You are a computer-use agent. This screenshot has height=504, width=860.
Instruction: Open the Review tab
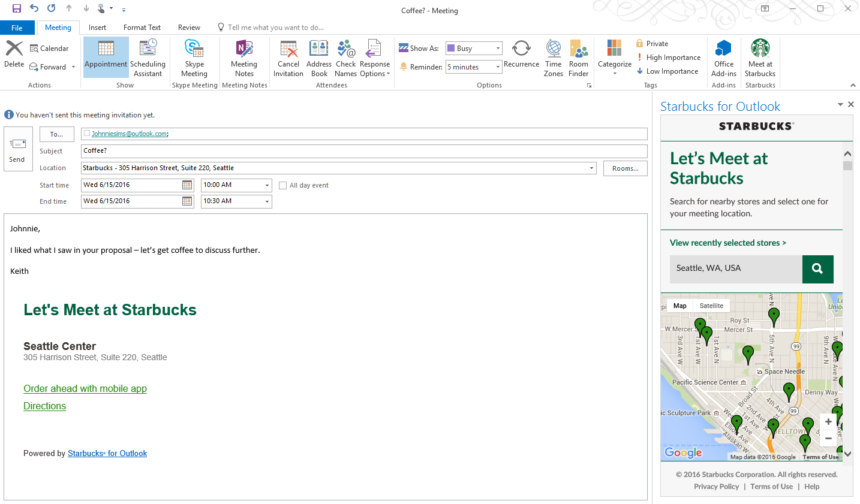(189, 28)
